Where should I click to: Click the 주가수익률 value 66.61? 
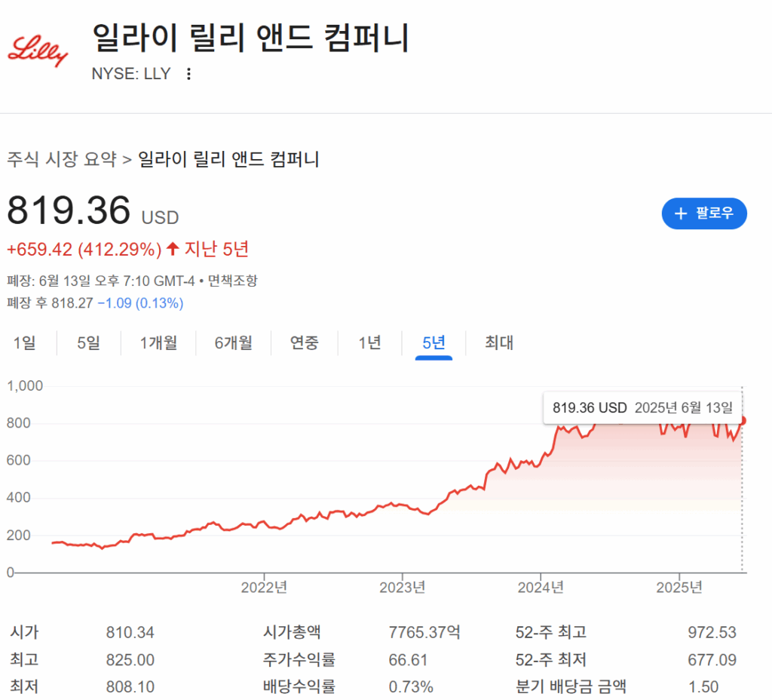[x=408, y=659]
